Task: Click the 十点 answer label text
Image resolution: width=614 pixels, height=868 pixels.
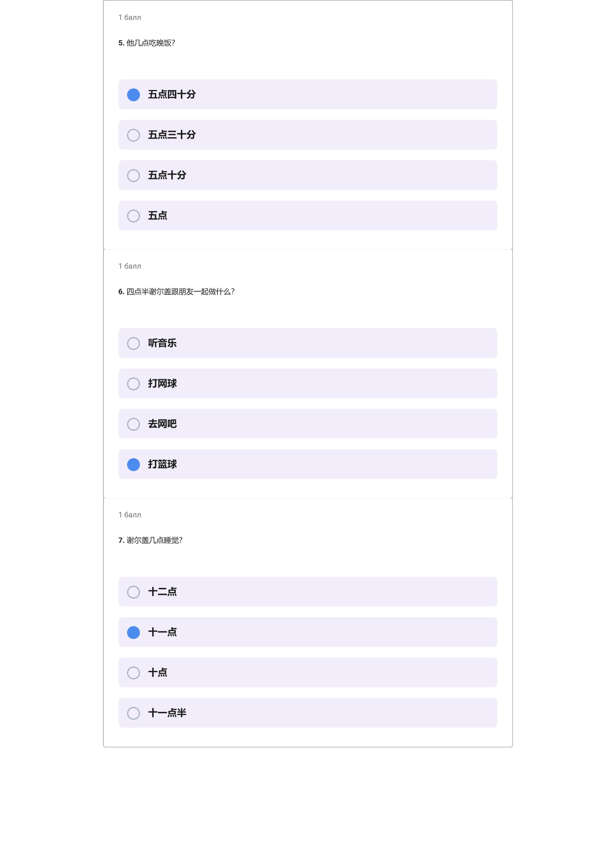Action: 157,673
